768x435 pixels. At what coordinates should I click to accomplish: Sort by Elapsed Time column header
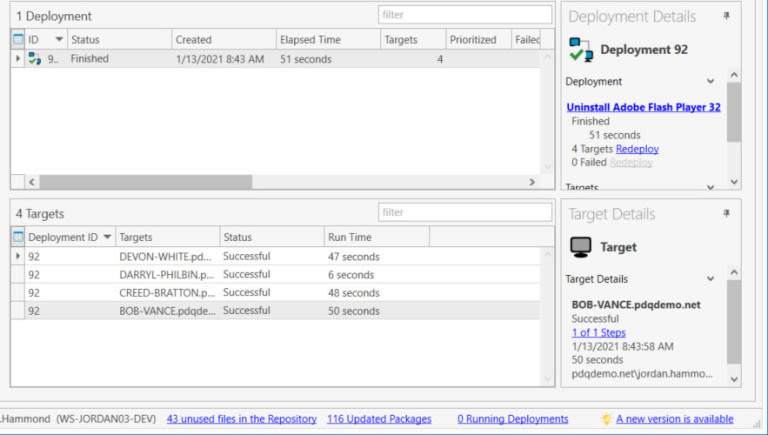pos(328,40)
